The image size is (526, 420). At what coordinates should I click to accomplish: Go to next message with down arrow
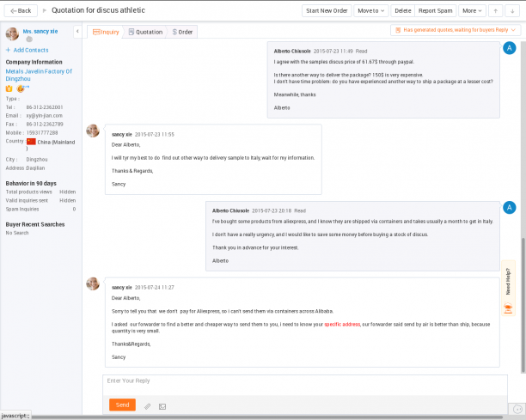tap(512, 10)
